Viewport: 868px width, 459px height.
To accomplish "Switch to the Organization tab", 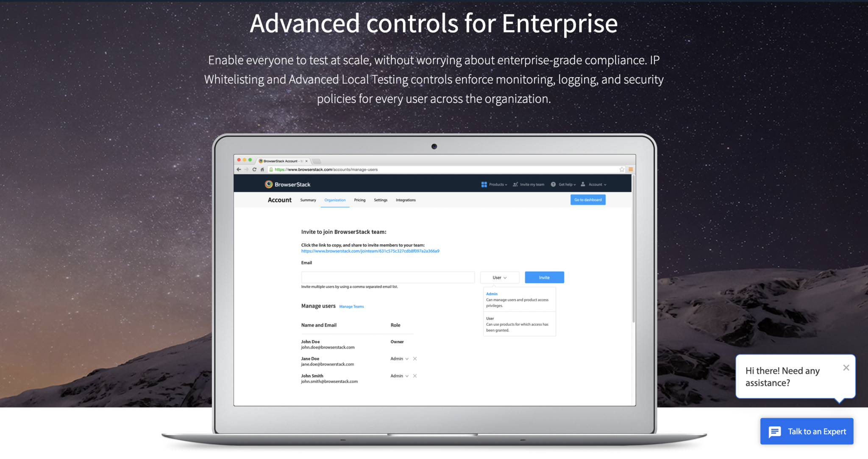I will (x=334, y=200).
